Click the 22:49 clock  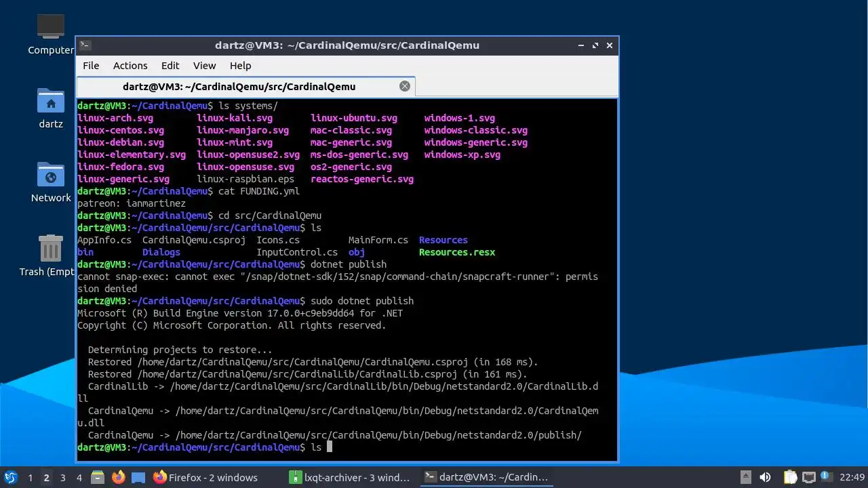tap(852, 477)
